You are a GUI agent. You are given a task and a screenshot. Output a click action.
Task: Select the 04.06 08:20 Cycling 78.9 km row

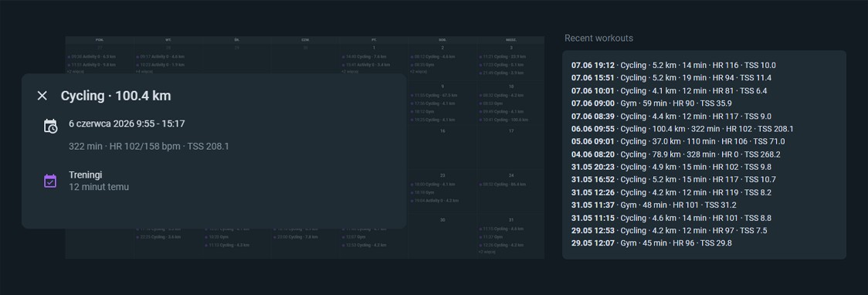[x=676, y=154]
